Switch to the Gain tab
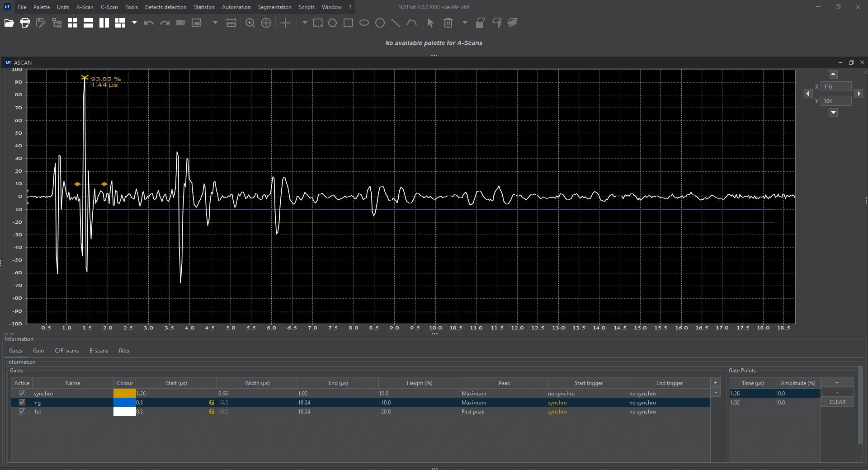This screenshot has width=868, height=470. coord(38,351)
